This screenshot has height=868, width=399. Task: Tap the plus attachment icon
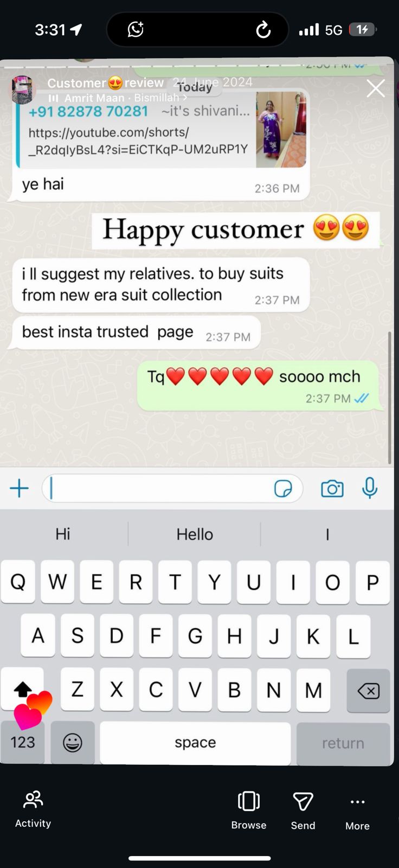(19, 488)
